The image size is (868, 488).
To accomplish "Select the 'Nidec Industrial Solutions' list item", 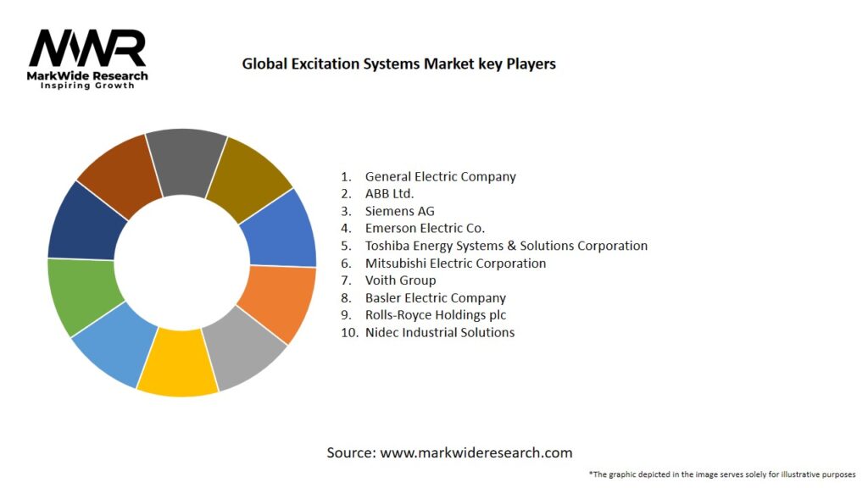I will [439, 332].
